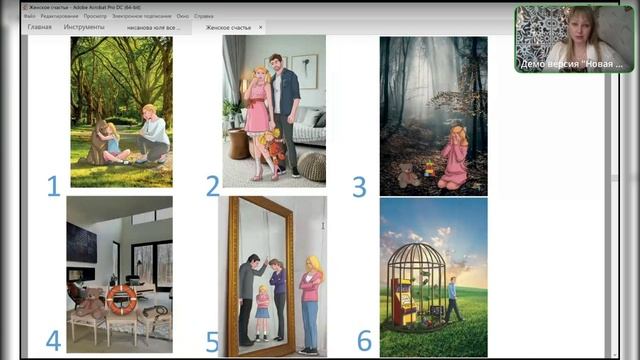Click the blue number 3 label
This screenshot has height=360, width=640.
click(359, 187)
